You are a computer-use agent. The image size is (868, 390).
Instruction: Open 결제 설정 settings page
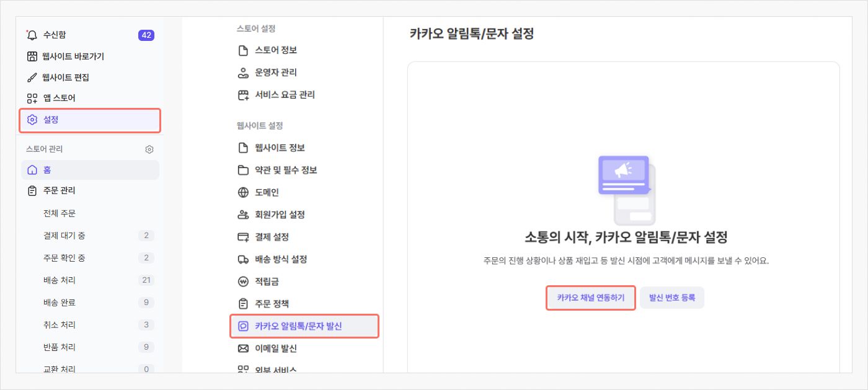pyautogui.click(x=272, y=237)
